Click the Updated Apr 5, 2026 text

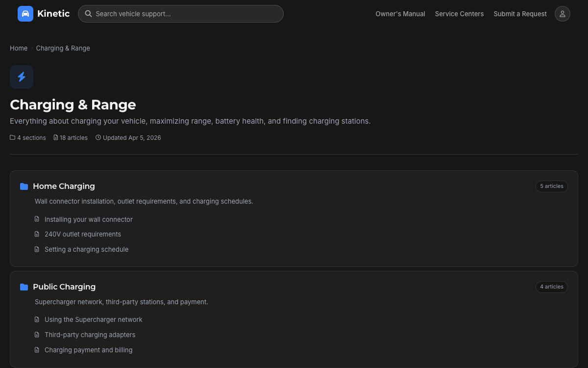coord(132,138)
